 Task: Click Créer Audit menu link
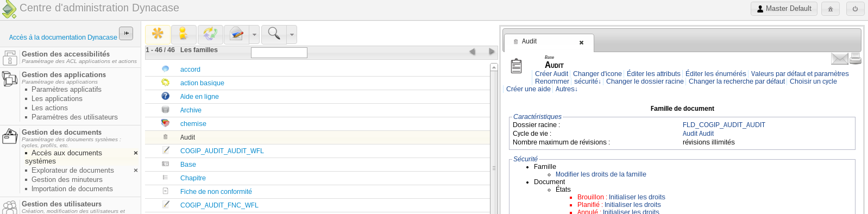(551, 74)
